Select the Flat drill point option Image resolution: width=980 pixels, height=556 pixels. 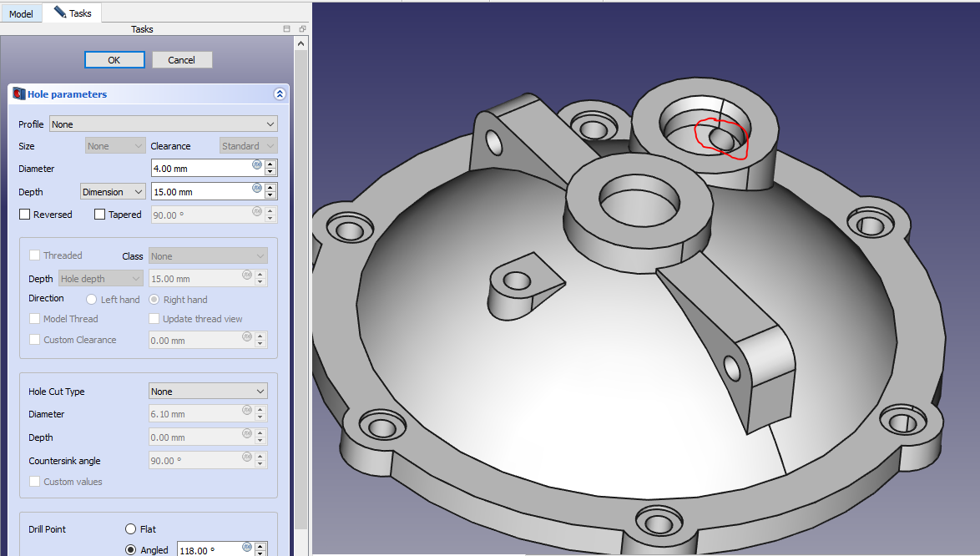click(x=130, y=529)
